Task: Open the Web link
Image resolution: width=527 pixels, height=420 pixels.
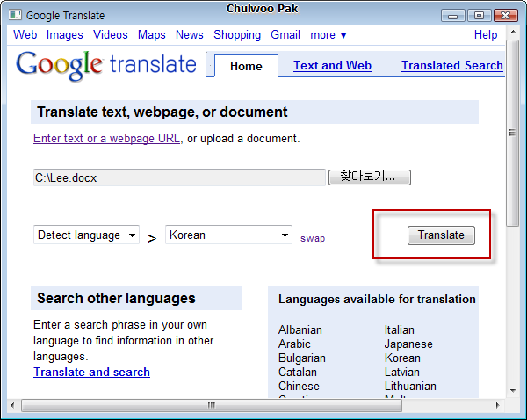Action: [25, 34]
